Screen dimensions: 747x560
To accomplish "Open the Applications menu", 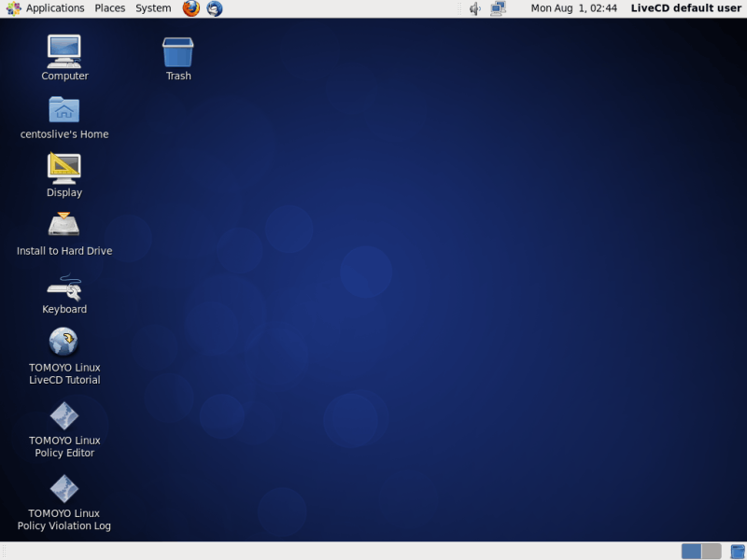I will (x=55, y=8).
